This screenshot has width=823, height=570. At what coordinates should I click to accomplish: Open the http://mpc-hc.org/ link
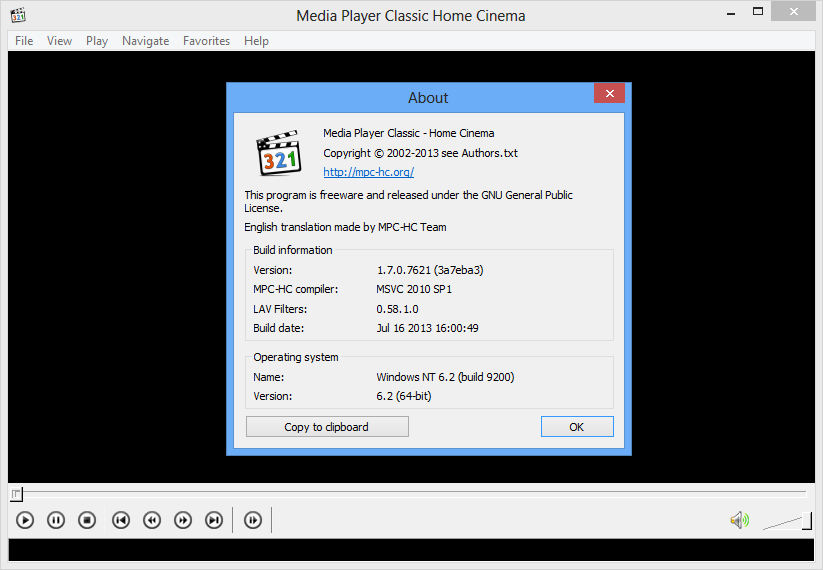click(368, 172)
